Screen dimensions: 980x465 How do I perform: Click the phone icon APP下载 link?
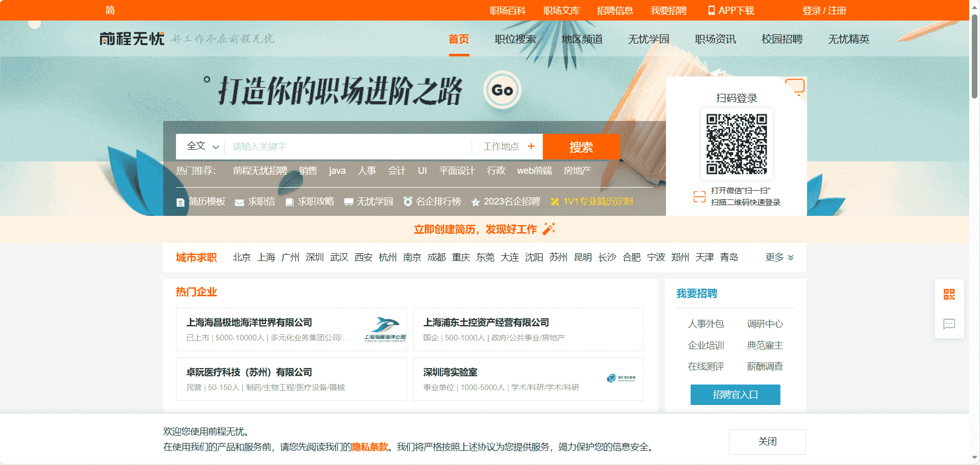pyautogui.click(x=731, y=11)
